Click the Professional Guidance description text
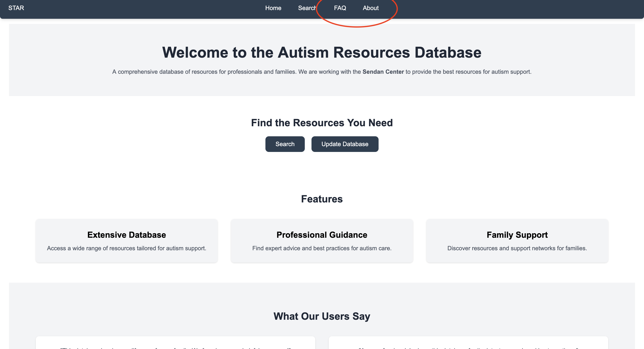 tap(322, 248)
